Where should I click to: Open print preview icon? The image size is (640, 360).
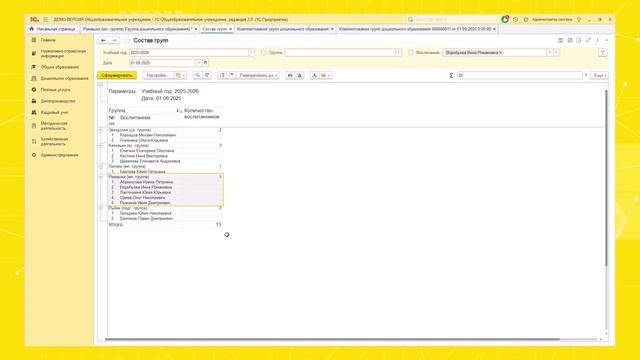pos(300,76)
